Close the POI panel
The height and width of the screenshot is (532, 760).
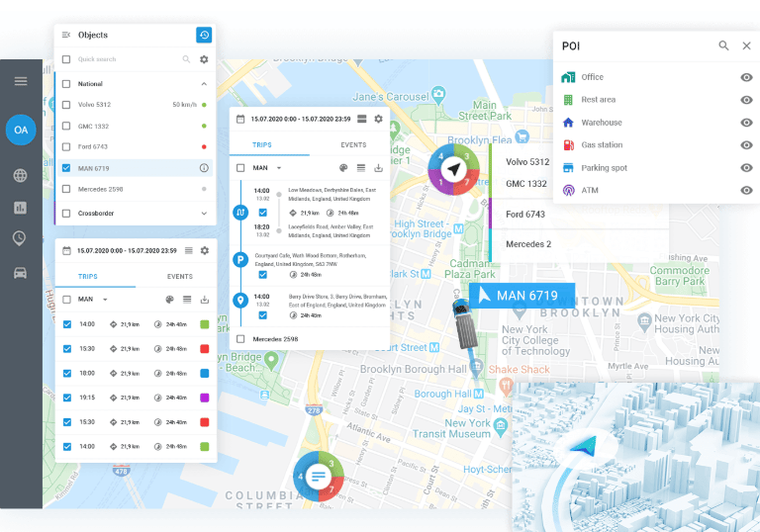coord(746,45)
